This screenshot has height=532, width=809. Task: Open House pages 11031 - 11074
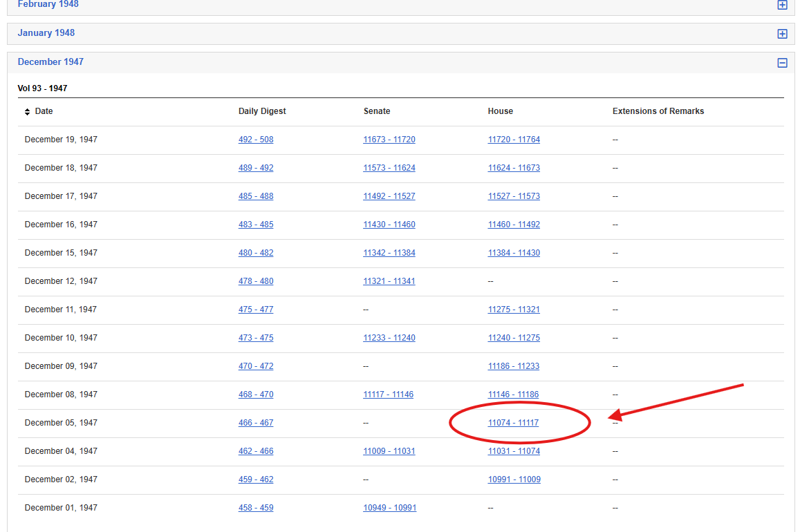514,451
